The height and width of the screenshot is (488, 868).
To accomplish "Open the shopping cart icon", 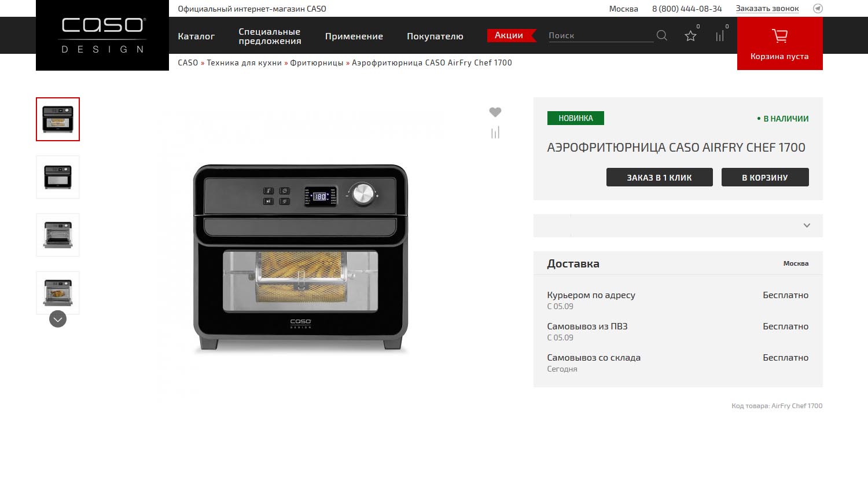I will pyautogui.click(x=779, y=36).
